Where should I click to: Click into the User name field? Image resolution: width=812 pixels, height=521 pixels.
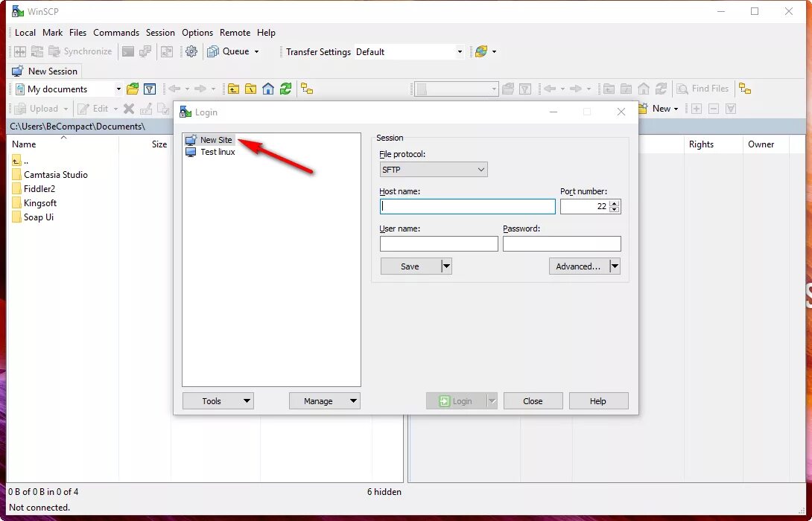coord(439,243)
